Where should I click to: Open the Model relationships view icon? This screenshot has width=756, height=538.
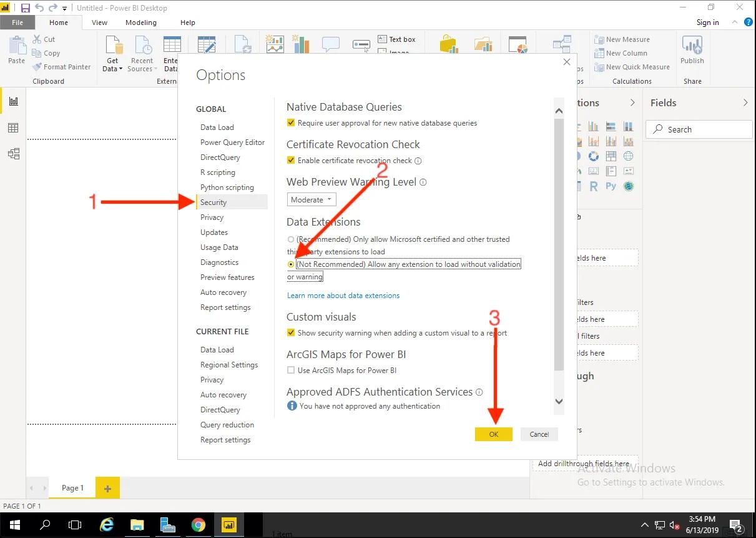click(x=13, y=154)
